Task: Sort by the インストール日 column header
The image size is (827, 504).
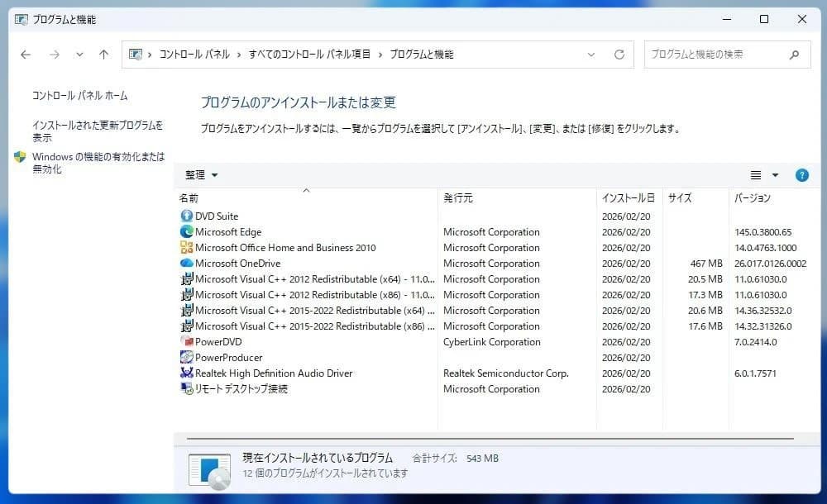Action: pyautogui.click(x=629, y=198)
